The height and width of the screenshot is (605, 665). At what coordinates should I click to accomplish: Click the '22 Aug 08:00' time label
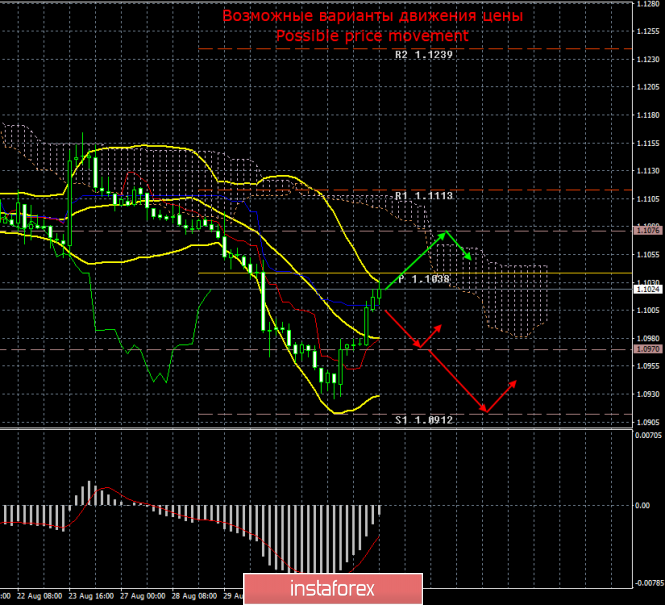point(39,596)
